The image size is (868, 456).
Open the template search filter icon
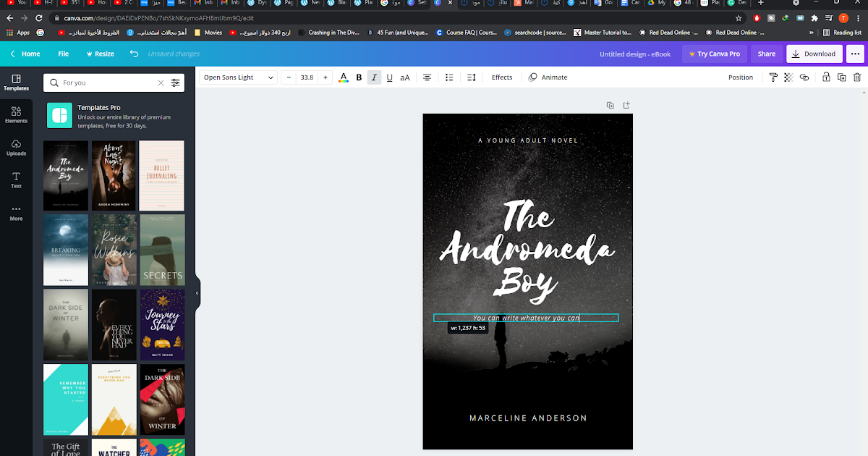click(175, 83)
